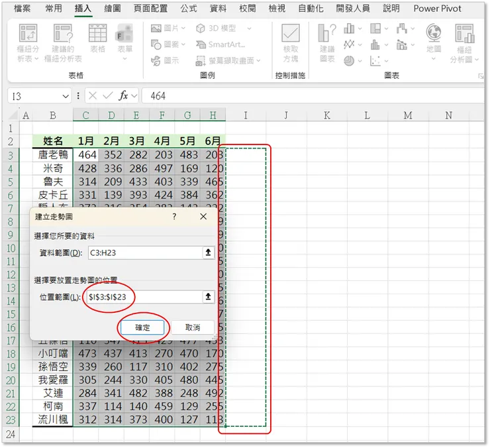490x448 pixels.
Task: Close the 建立走勢圖 dialog
Action: 203,216
